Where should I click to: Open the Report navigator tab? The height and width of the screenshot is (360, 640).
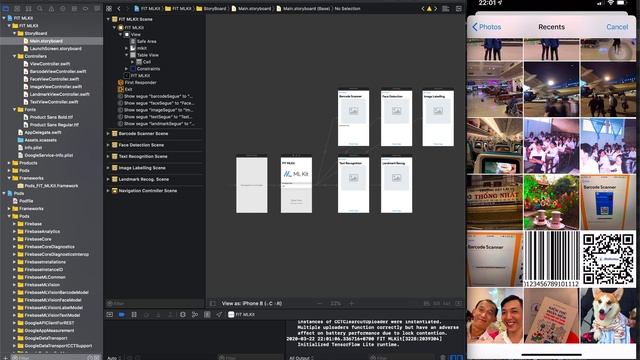(97, 8)
